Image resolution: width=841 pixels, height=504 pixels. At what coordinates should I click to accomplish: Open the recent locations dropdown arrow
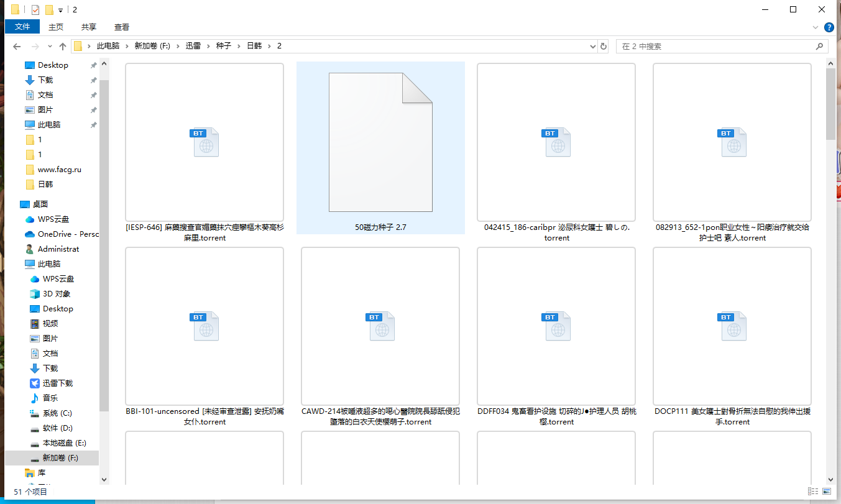(49, 47)
